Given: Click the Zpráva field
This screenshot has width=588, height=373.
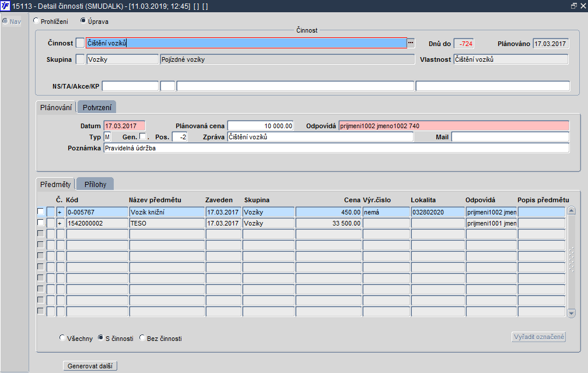Looking at the screenshot, I should tap(320, 137).
